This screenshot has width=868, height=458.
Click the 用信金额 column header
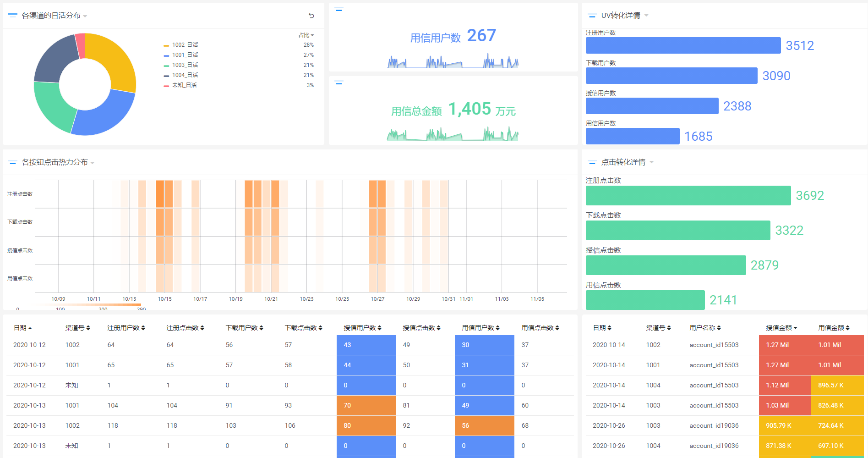[x=831, y=328]
